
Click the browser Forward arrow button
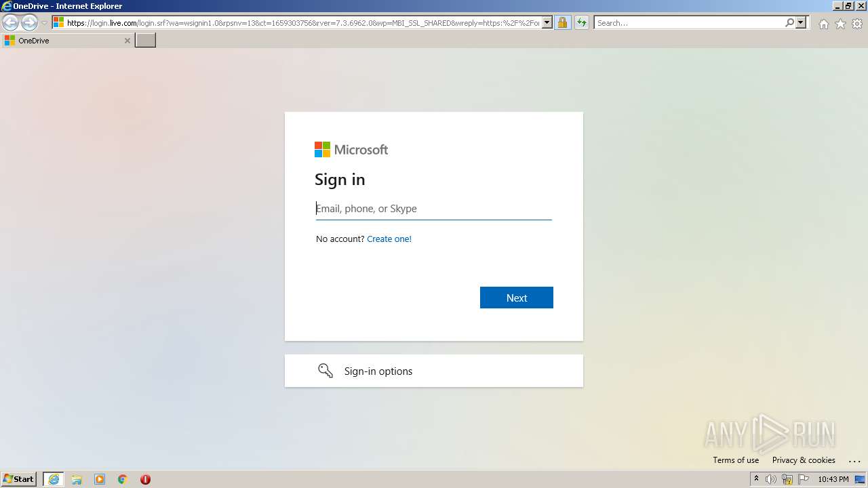(29, 22)
